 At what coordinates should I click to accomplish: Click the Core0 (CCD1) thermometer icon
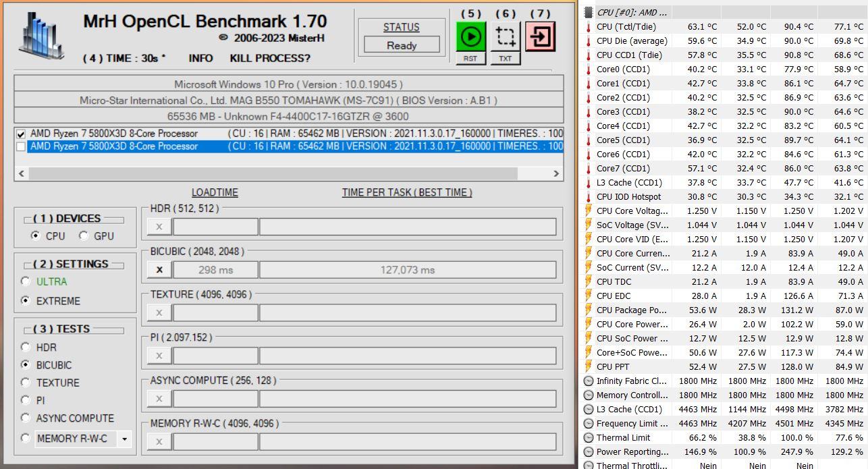589,70
